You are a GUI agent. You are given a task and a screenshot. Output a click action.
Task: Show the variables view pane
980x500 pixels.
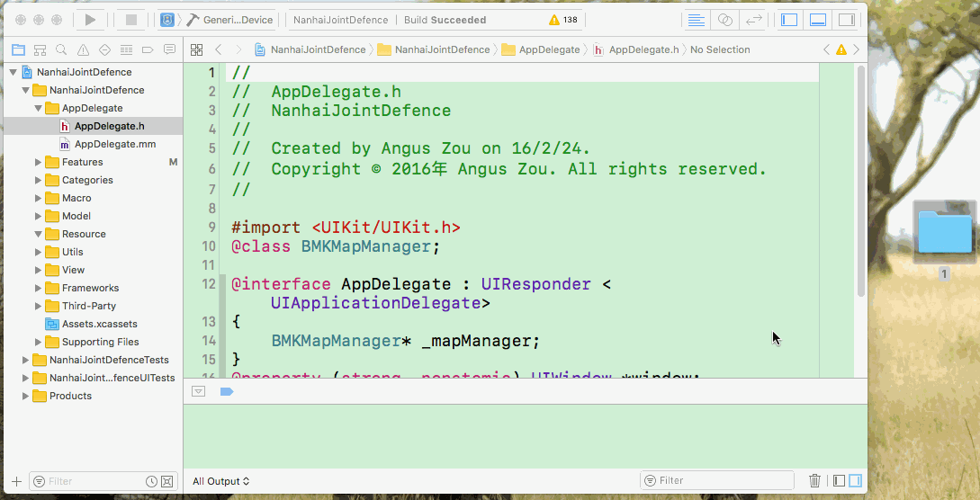(x=840, y=480)
